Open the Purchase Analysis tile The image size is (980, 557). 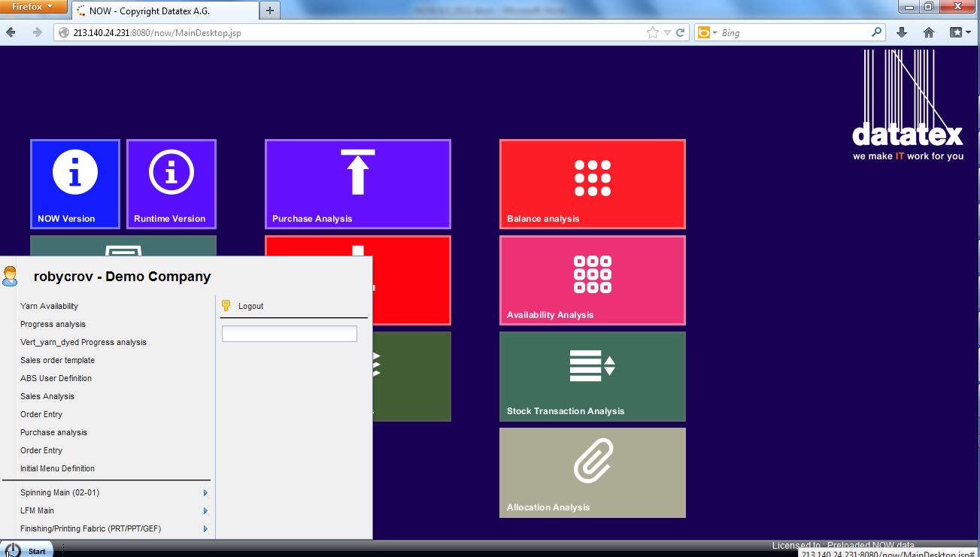(357, 183)
